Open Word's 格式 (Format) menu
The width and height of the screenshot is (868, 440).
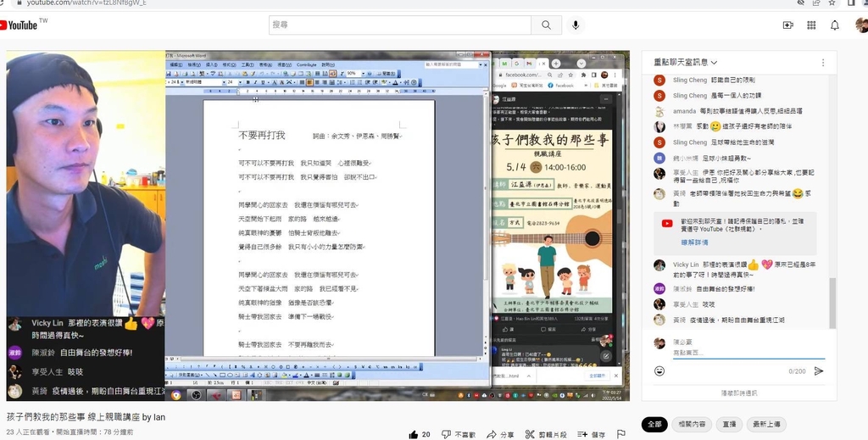coord(229,64)
